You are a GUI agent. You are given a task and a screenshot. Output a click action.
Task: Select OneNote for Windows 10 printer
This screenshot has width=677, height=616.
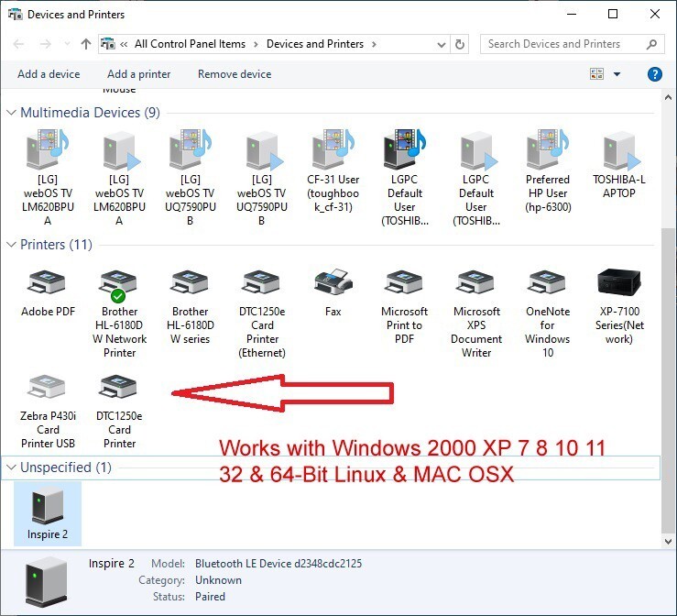tap(548, 286)
